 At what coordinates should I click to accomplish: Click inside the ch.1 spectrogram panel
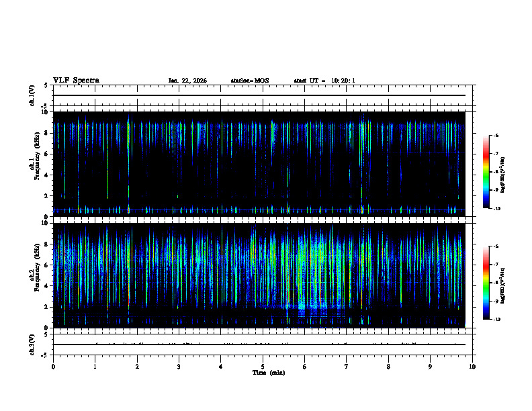point(259,164)
